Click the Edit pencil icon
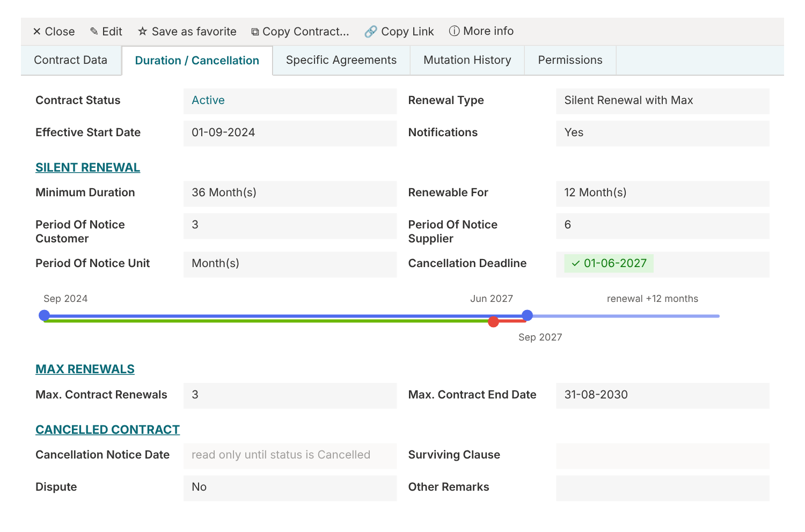The width and height of the screenshot is (805, 532). (x=94, y=32)
